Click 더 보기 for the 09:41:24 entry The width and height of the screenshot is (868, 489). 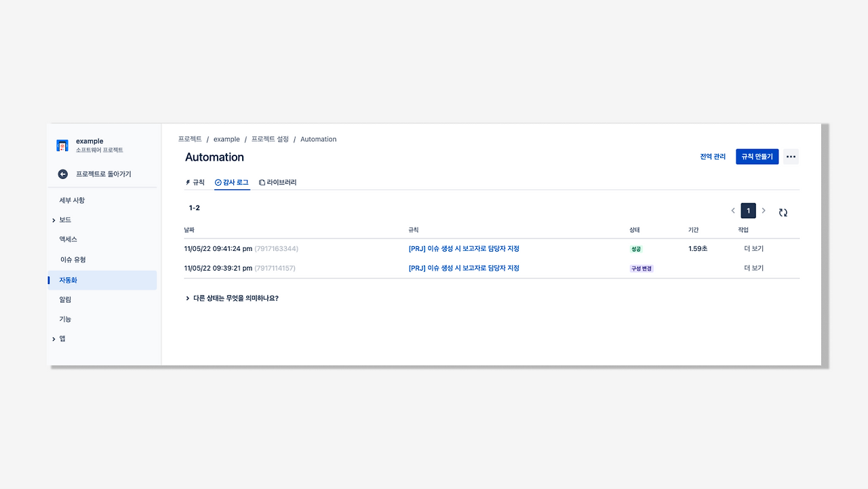click(x=753, y=249)
